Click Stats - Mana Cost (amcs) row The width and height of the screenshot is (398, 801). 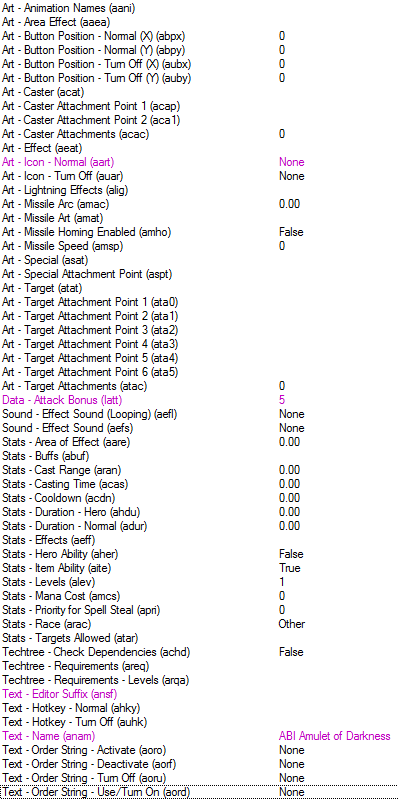(199, 596)
